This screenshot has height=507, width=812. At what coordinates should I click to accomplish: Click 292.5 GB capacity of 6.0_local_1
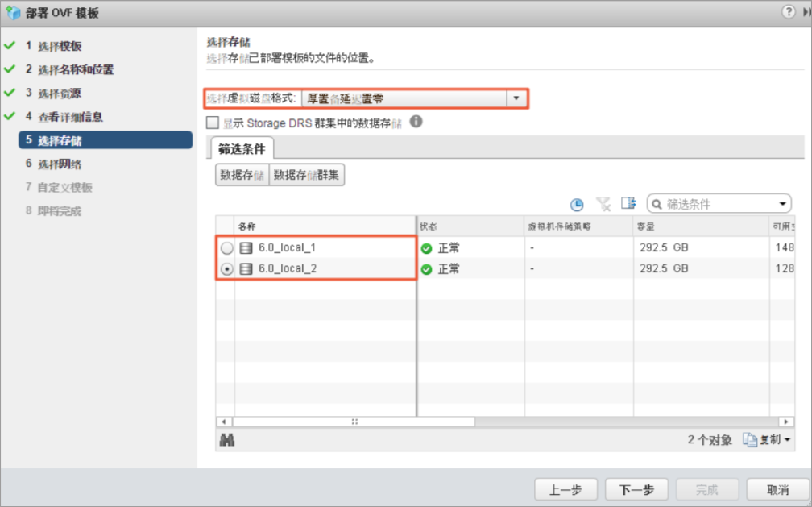click(664, 247)
